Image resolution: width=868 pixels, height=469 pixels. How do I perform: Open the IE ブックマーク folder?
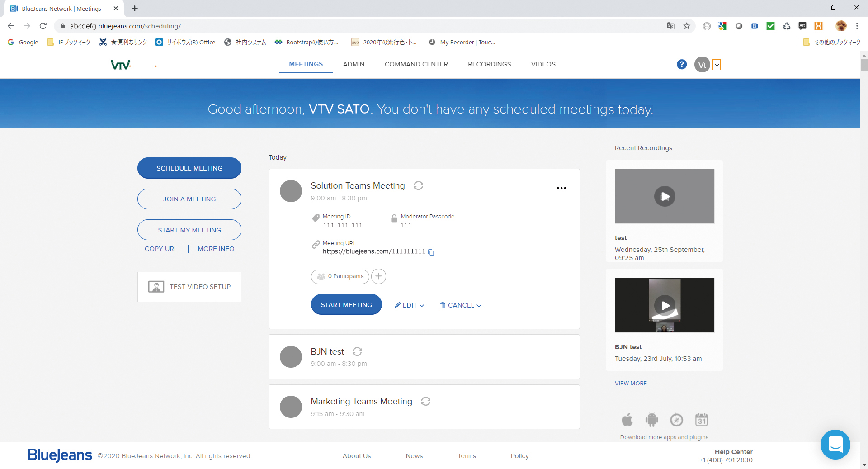[69, 42]
